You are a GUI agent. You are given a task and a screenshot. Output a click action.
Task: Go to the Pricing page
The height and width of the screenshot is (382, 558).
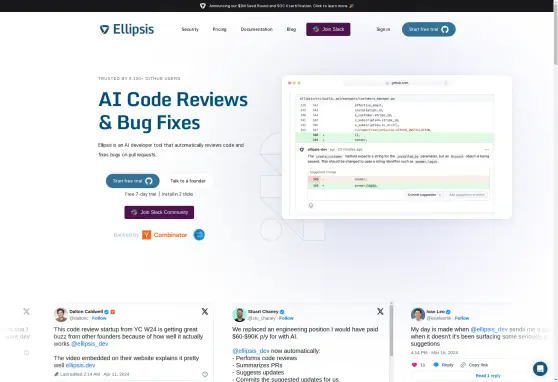(220, 29)
